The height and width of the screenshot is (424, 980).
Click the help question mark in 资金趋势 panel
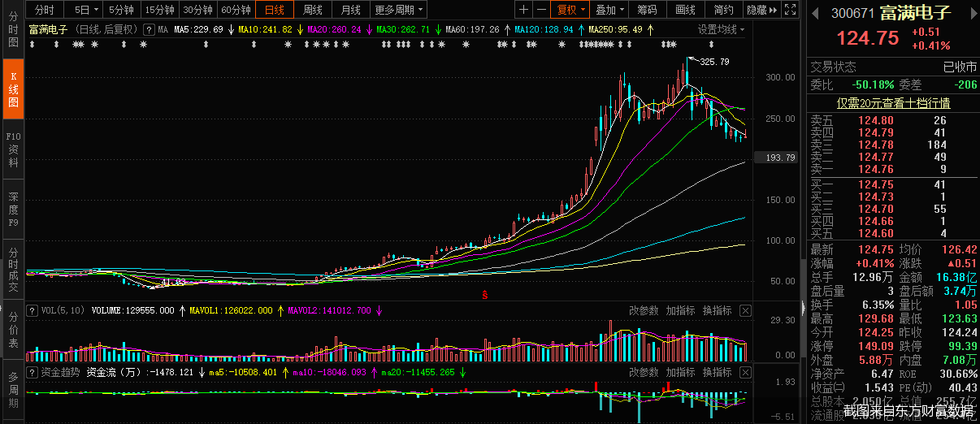(32, 372)
